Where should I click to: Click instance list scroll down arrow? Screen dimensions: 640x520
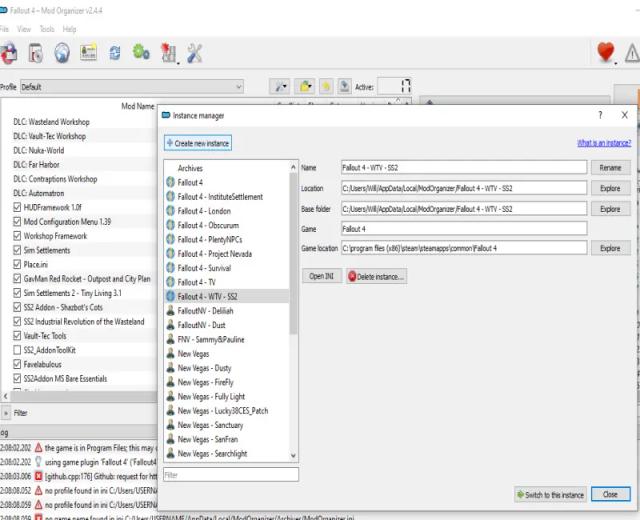coord(293,456)
